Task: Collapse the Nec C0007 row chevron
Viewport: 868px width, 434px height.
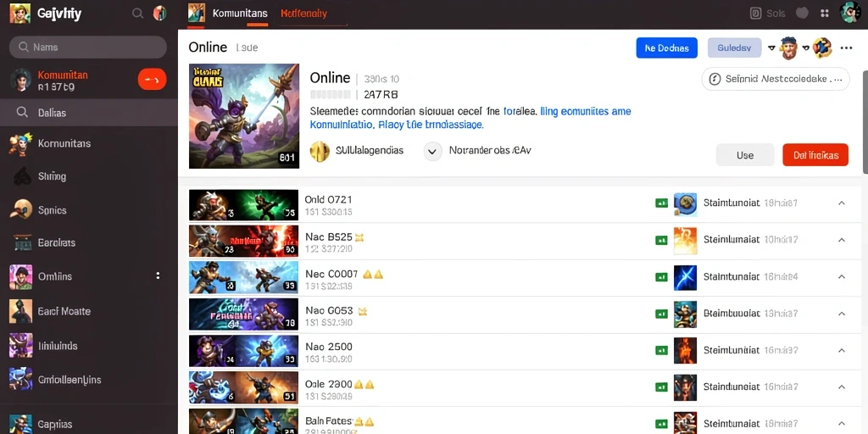Action: 842,276
